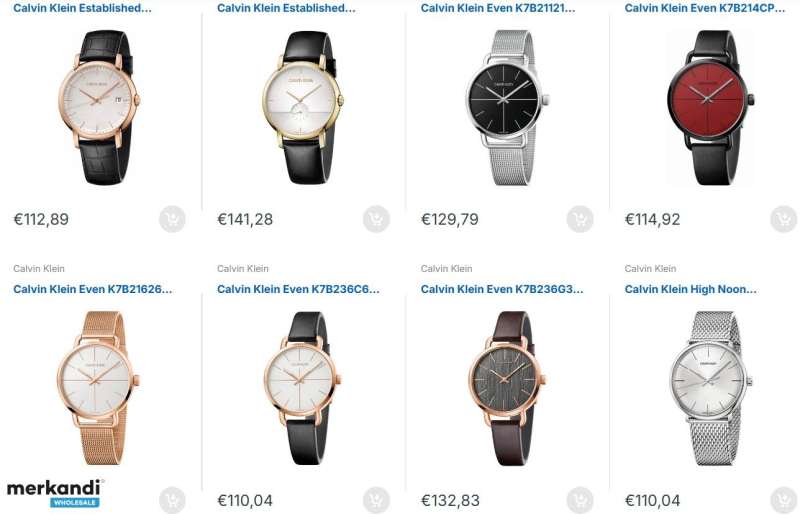View the red dial watch image
The width and height of the screenshot is (800, 514).
(710, 107)
